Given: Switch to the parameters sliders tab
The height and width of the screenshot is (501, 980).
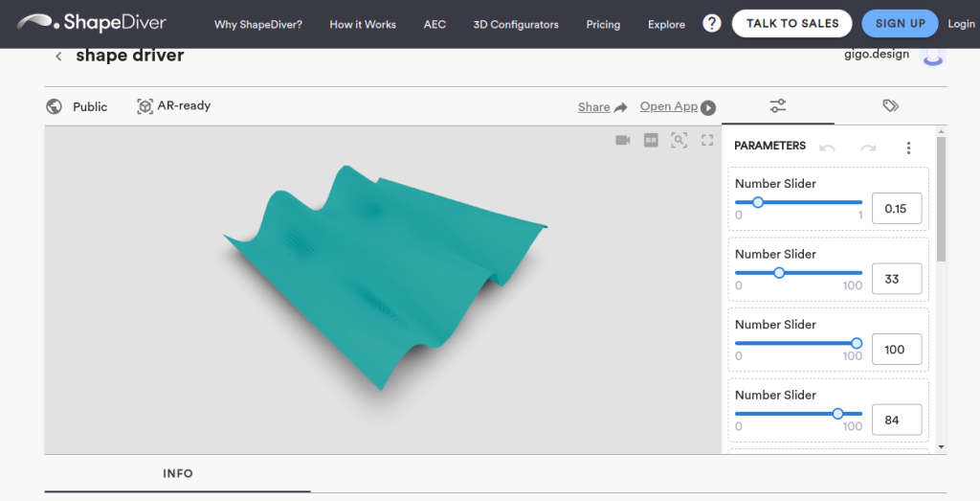Looking at the screenshot, I should (778, 105).
